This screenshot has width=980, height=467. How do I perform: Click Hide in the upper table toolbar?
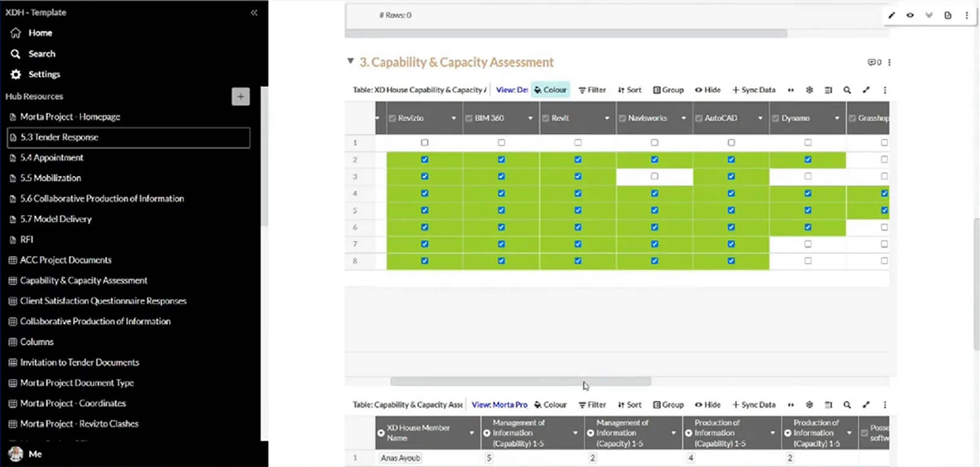[x=707, y=90]
